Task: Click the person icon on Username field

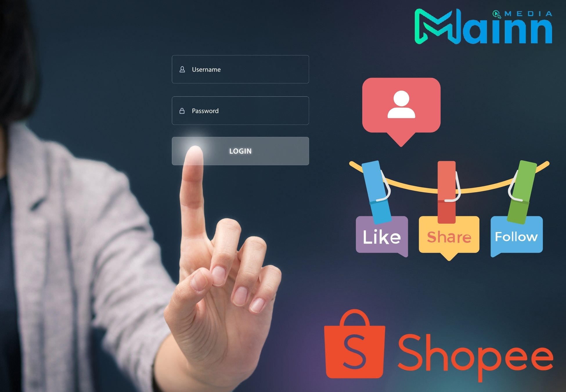Action: (x=181, y=69)
